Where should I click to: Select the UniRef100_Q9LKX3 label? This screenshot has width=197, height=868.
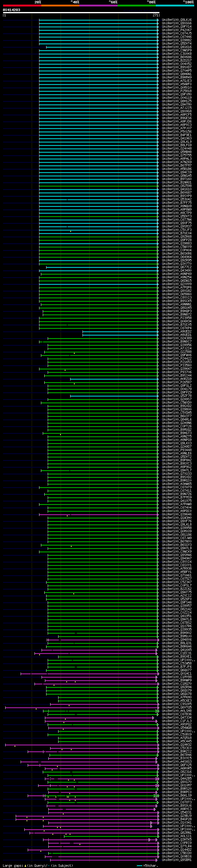(x=177, y=443)
